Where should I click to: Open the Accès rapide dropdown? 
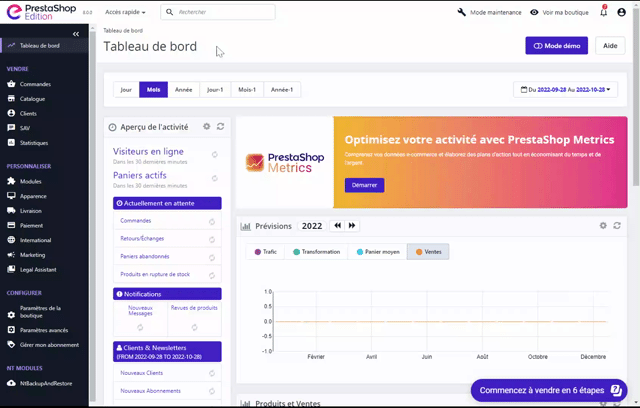click(125, 12)
